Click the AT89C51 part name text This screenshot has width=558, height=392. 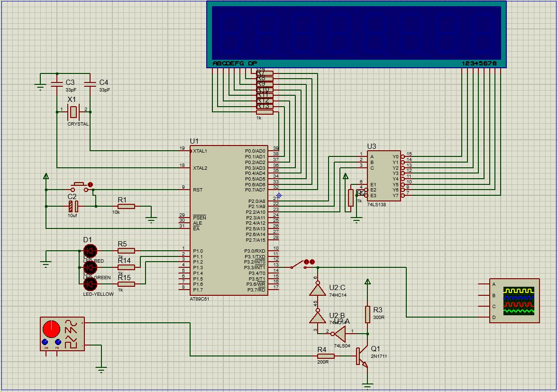coord(200,299)
